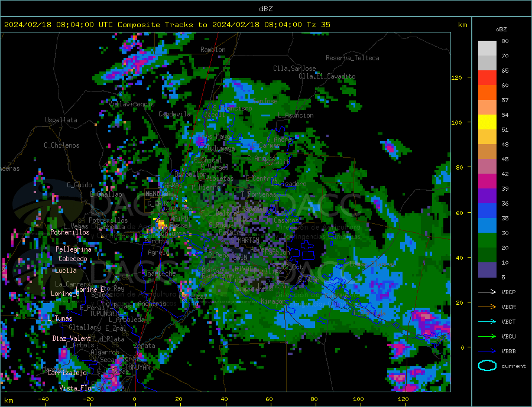The height and width of the screenshot is (407, 532).
Task: Click the light blue 35 dBZ swatch
Action: coord(487,225)
